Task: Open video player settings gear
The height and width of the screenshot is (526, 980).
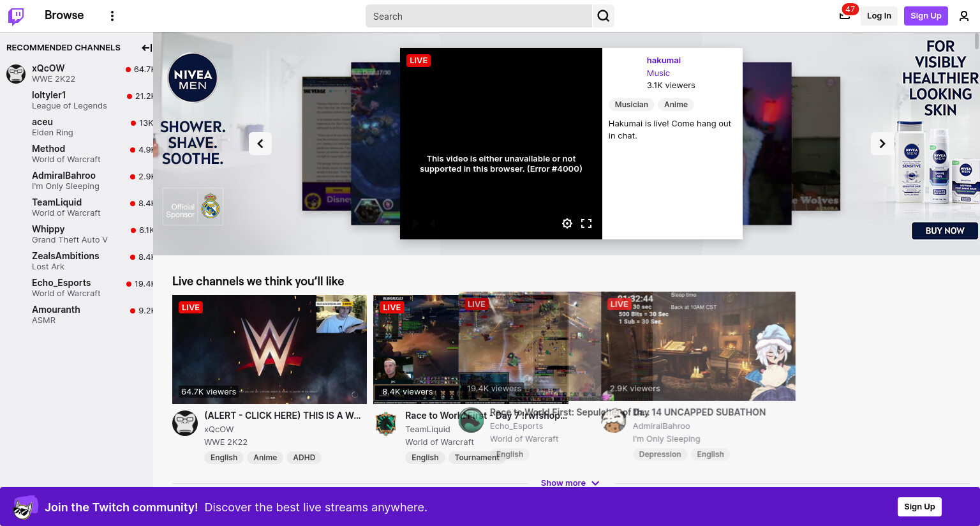Action: click(x=567, y=223)
